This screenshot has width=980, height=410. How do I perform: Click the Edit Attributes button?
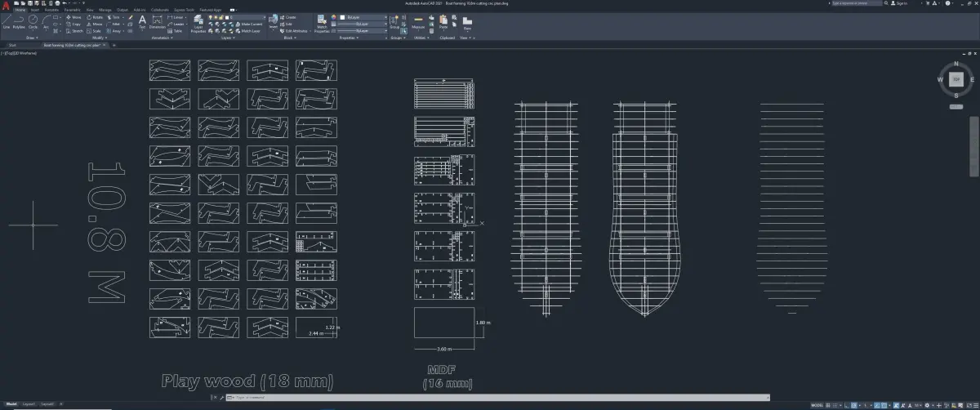pos(294,31)
